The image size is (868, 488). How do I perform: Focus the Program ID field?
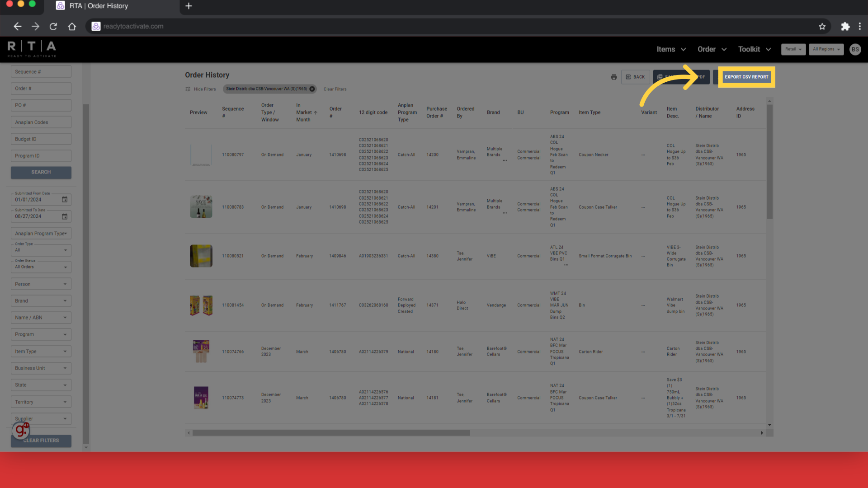[41, 156]
